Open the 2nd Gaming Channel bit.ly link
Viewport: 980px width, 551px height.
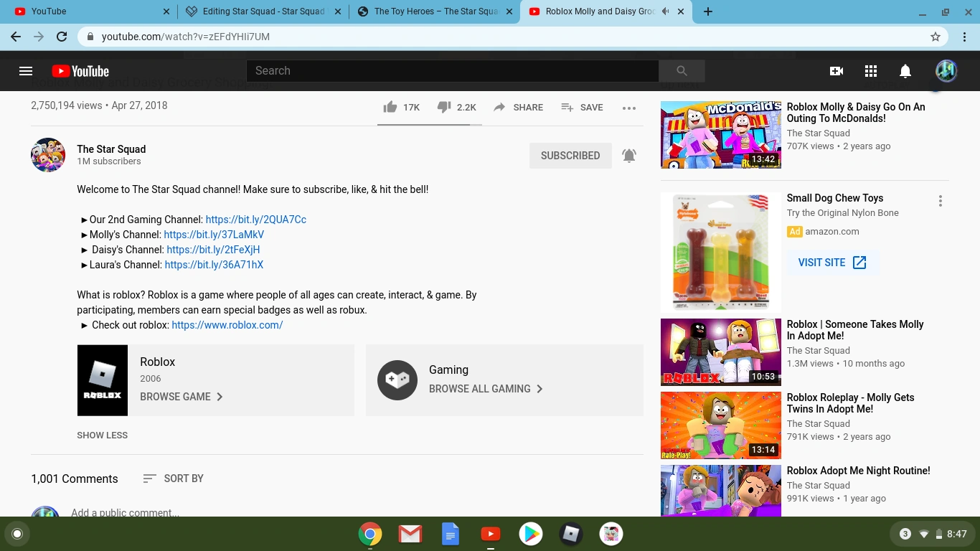pos(256,220)
